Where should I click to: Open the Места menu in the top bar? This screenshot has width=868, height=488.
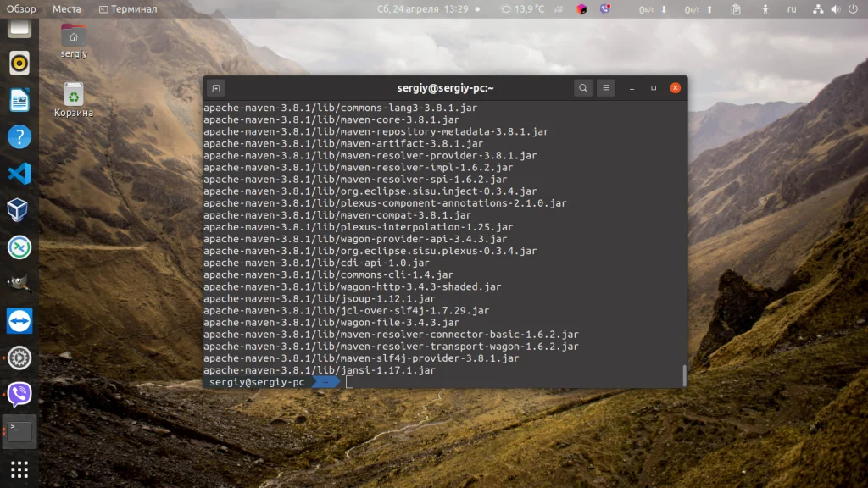click(67, 8)
